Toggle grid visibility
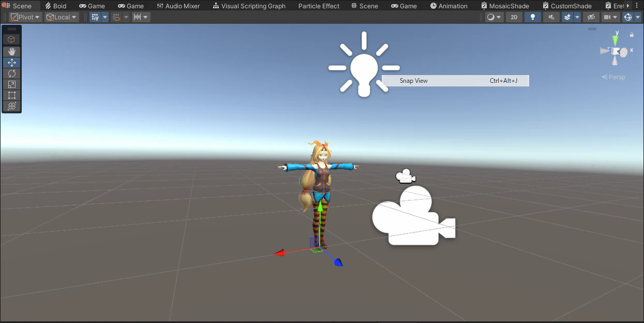The height and width of the screenshot is (323, 644). (95, 17)
